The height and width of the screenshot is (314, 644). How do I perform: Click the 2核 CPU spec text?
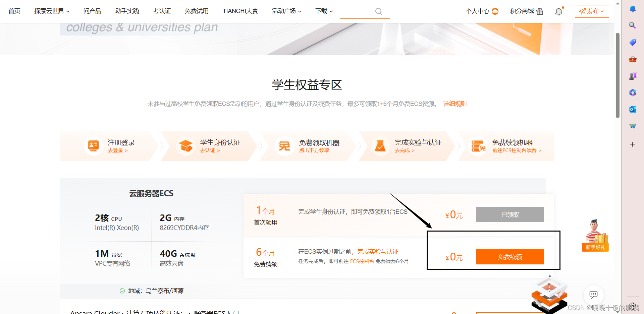point(109,218)
